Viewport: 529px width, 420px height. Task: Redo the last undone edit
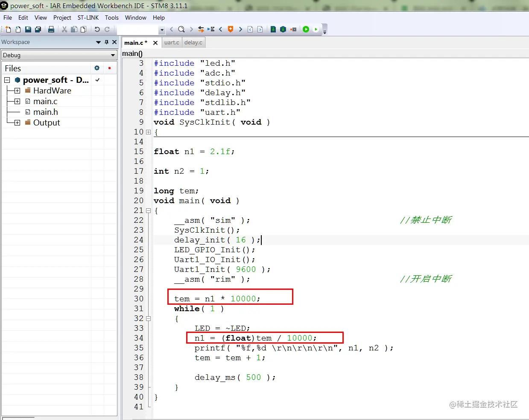[x=107, y=29]
